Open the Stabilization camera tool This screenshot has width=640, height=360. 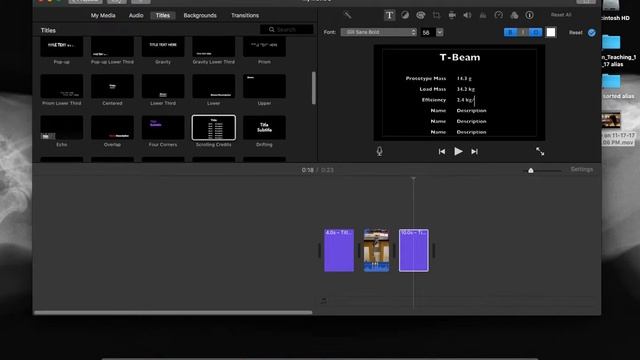(452, 15)
